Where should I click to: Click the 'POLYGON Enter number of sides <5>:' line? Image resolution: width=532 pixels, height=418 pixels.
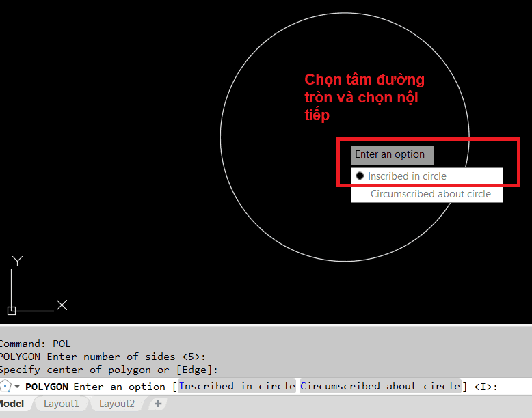click(x=103, y=357)
